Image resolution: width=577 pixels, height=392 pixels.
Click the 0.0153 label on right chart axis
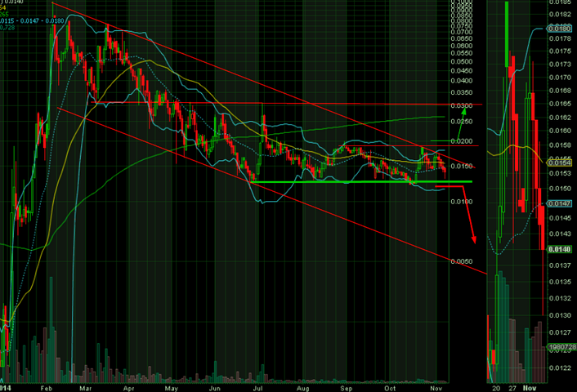click(x=560, y=173)
